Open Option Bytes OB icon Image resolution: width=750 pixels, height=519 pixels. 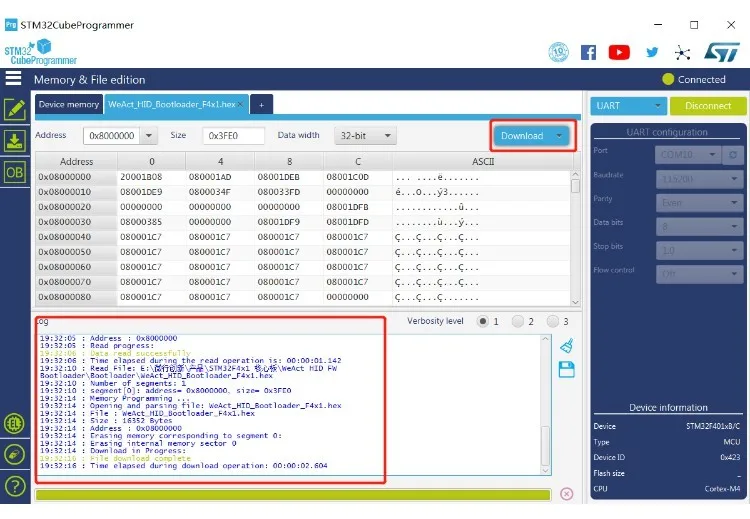pos(15,173)
